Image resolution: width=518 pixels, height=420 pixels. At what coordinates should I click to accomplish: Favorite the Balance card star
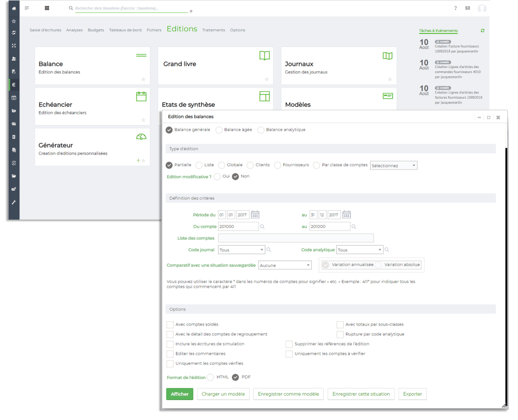pyautogui.click(x=144, y=79)
